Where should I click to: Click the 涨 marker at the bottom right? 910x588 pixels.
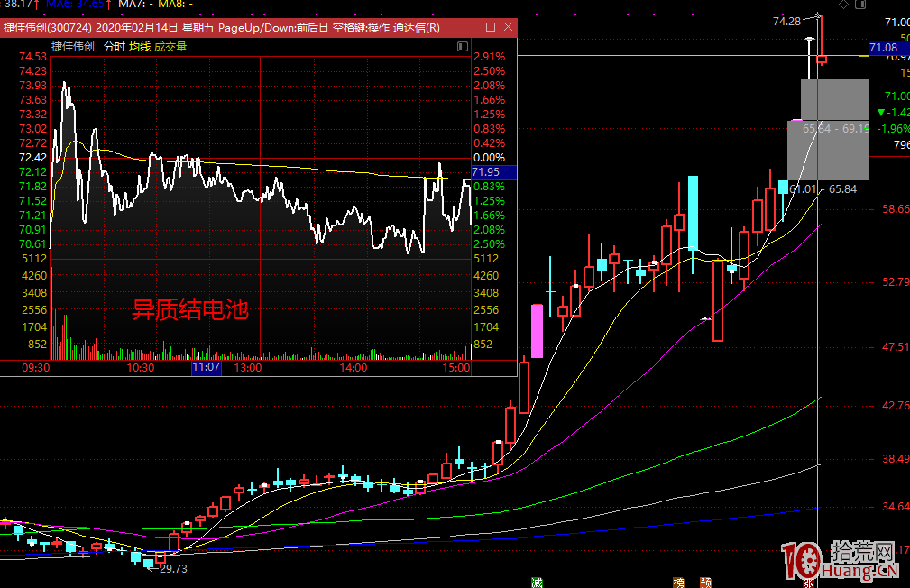809,582
